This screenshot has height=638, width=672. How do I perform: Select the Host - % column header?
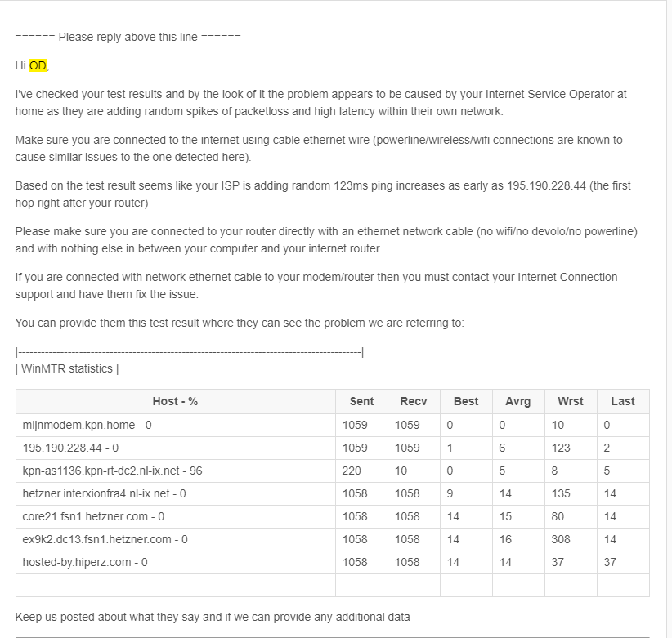175,401
